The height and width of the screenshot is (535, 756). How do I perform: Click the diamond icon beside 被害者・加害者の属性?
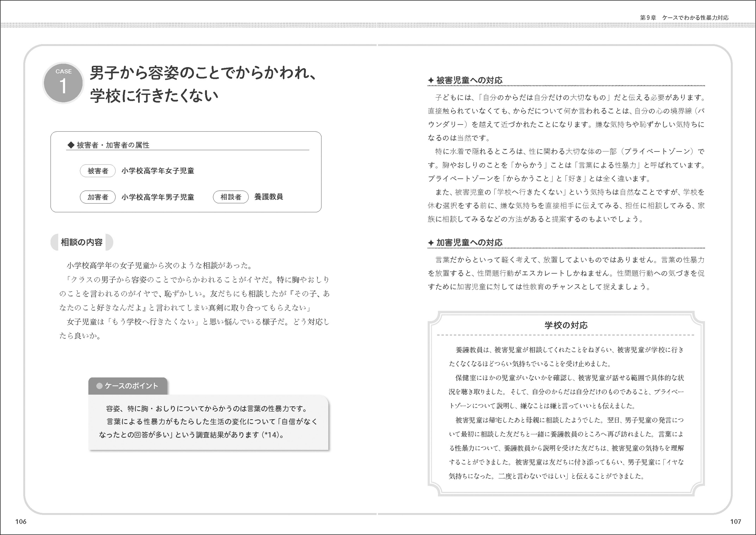tap(71, 145)
